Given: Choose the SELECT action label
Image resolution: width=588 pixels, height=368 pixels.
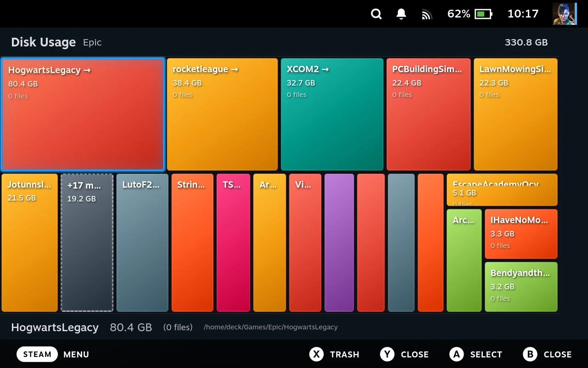Looking at the screenshot, I should point(486,355).
